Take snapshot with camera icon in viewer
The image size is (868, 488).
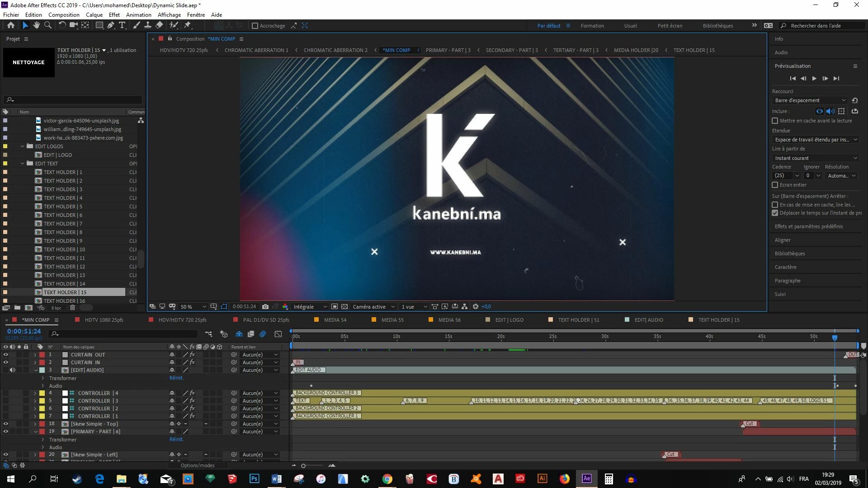pos(265,307)
